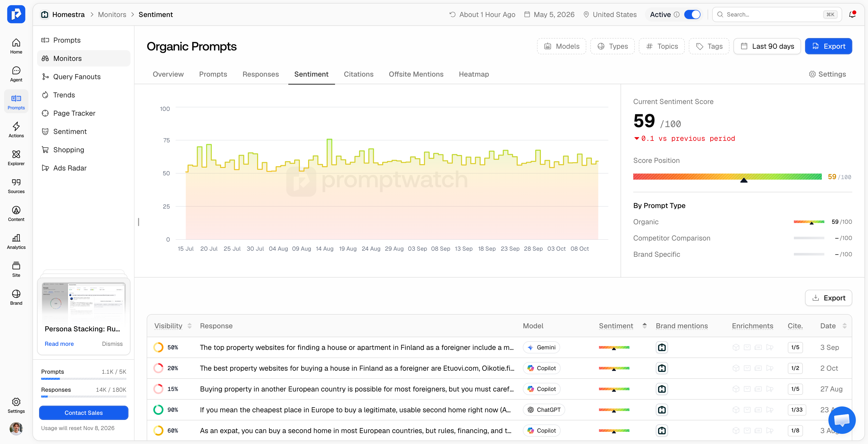Click the Search input field
The width and height of the screenshot is (868, 444).
click(x=777, y=14)
